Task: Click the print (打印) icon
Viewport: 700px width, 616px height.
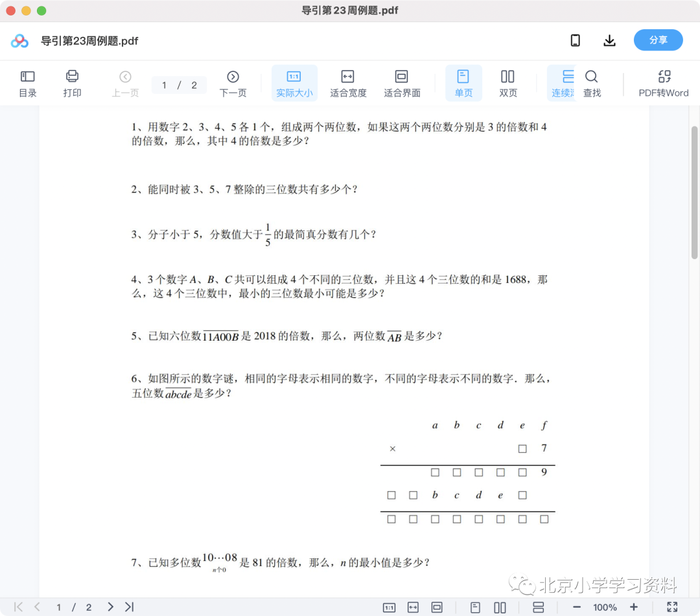Action: click(72, 84)
